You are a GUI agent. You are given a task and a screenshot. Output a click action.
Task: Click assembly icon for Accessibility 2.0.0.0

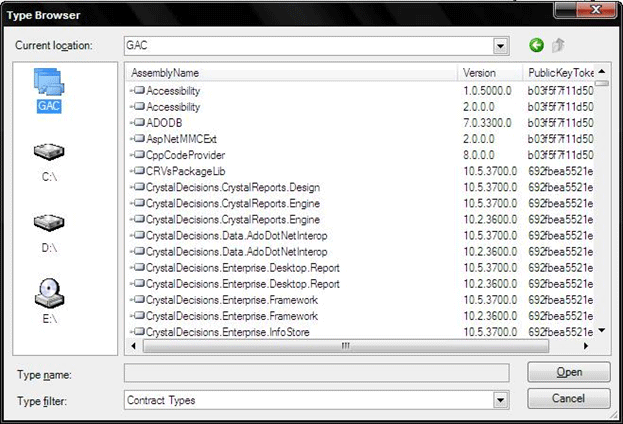(139, 106)
